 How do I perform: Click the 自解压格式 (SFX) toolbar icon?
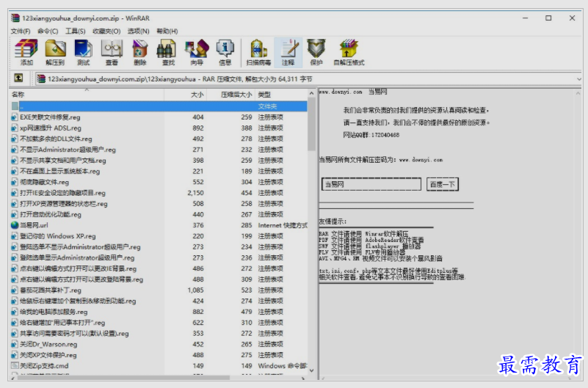[349, 52]
